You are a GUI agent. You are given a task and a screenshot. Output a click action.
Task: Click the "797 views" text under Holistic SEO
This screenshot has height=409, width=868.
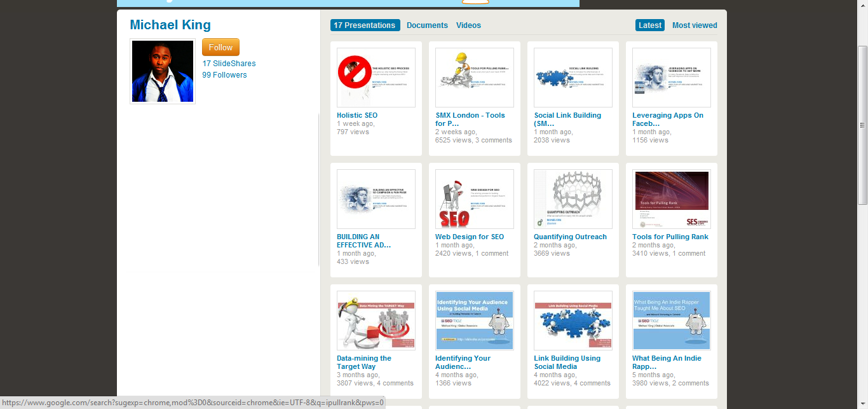353,132
